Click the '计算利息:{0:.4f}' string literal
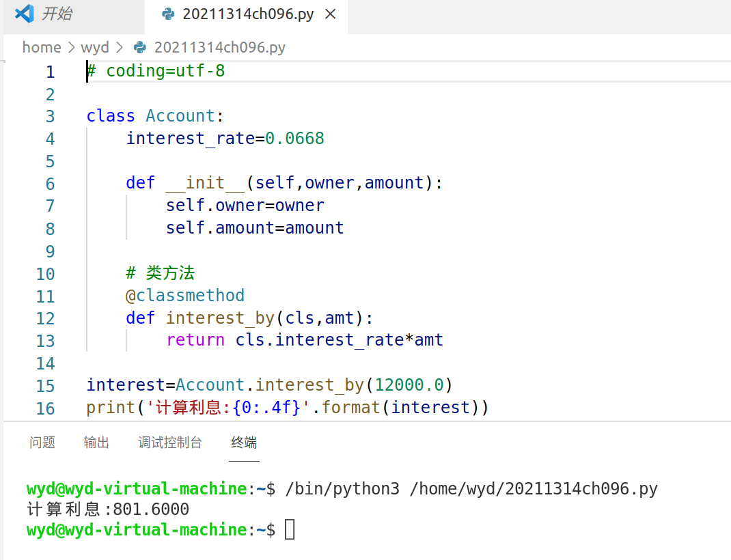The image size is (731, 560). click(228, 408)
